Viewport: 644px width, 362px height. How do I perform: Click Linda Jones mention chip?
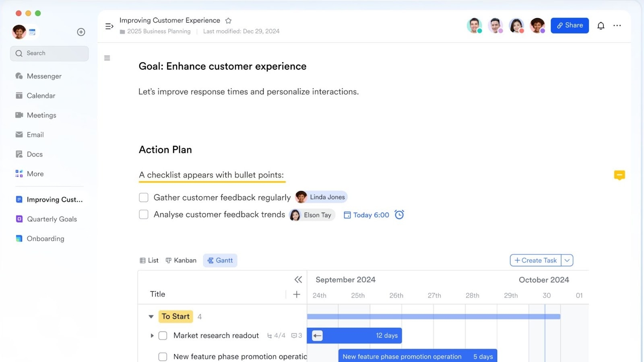click(x=321, y=197)
